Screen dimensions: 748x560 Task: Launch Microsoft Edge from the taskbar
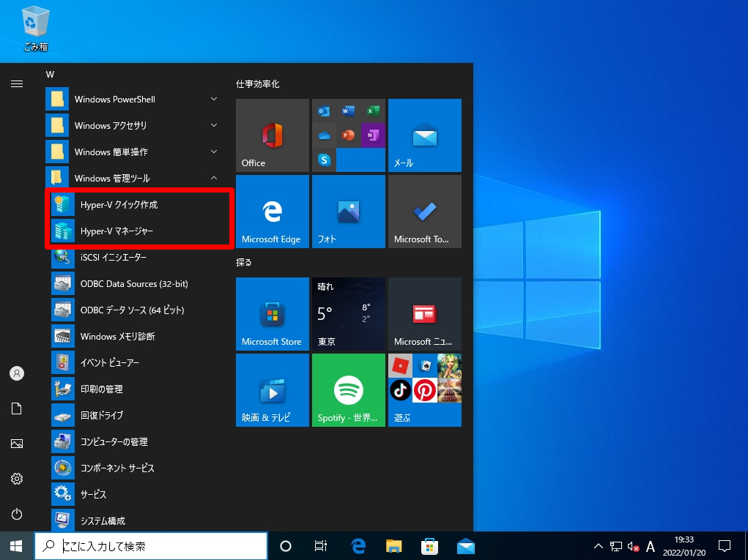358,546
